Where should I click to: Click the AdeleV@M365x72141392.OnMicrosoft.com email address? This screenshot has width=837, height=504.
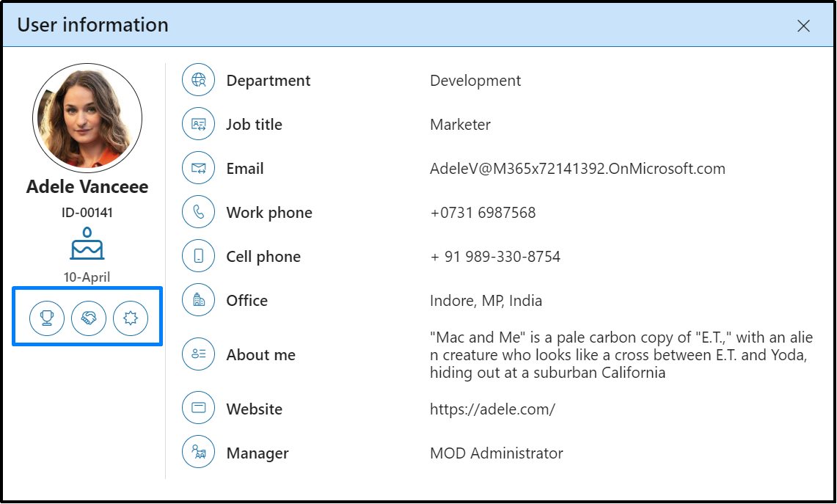coord(577,169)
